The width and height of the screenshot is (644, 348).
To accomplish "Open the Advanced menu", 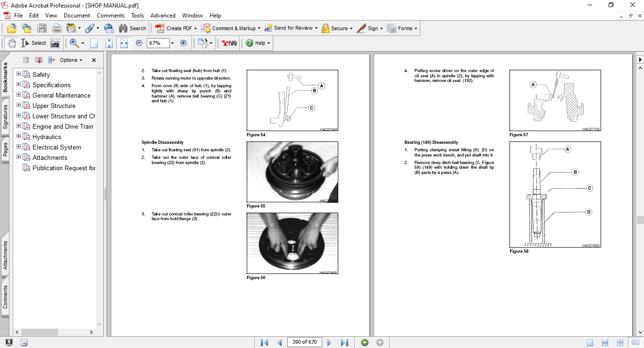I will [163, 16].
